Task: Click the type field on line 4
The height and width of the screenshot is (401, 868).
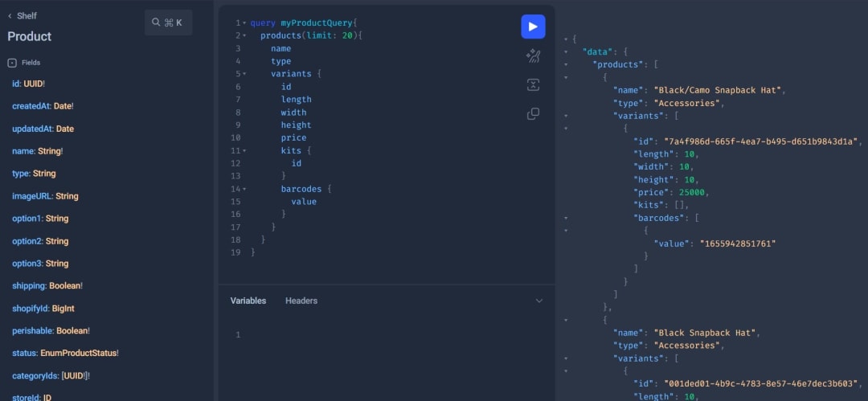Action: [280, 62]
